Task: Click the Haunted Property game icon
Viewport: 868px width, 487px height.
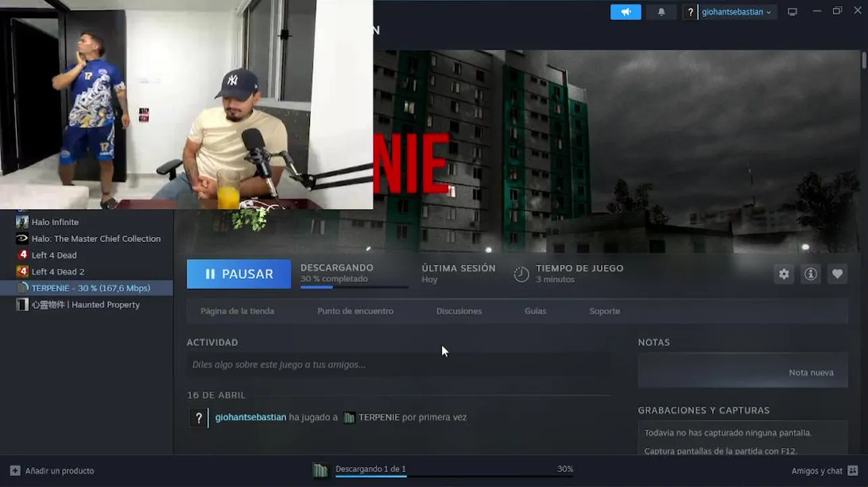Action: pos(22,305)
